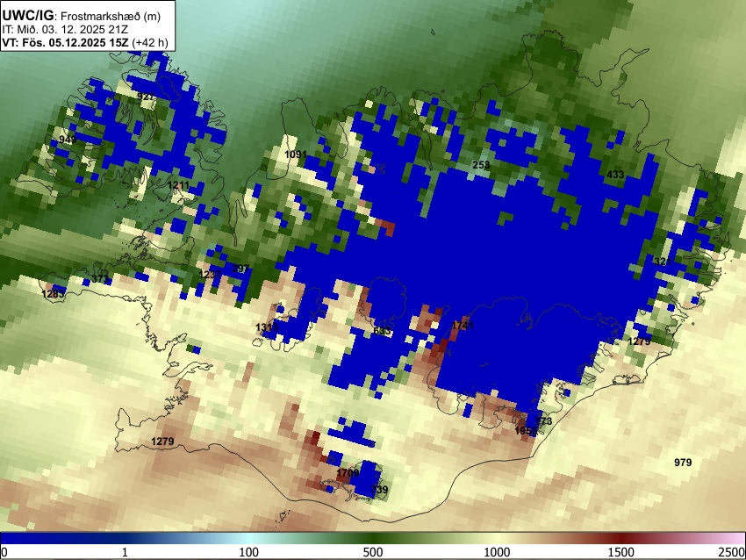Select the map value label 1283
Image resolution: width=746 pixels, height=560 pixels.
[x=53, y=294]
